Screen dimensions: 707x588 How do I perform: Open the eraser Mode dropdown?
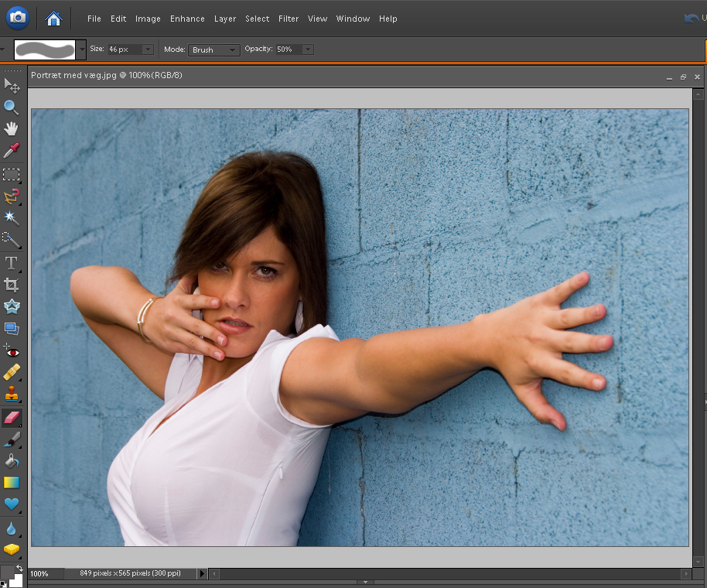pyautogui.click(x=213, y=50)
